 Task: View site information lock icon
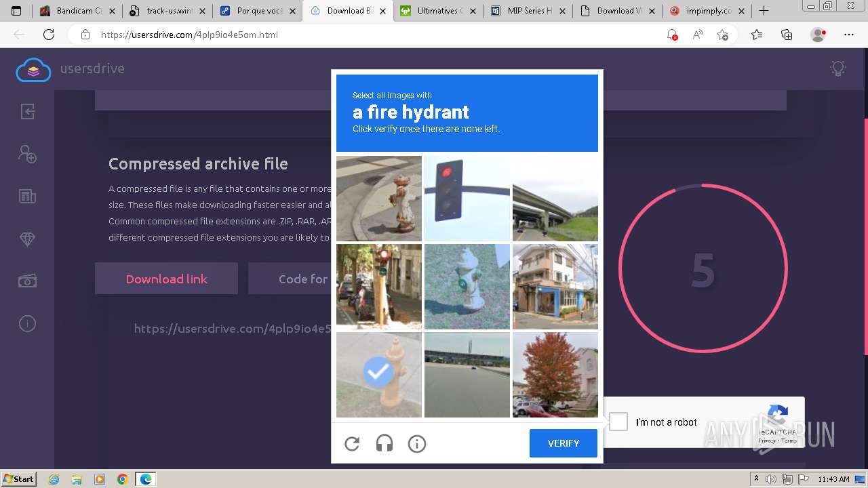pos(85,35)
